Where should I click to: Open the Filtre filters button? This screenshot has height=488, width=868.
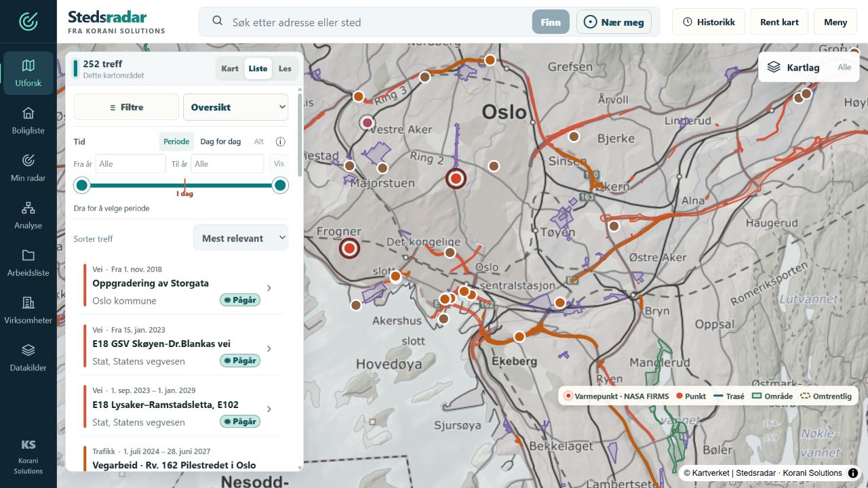[x=126, y=107]
